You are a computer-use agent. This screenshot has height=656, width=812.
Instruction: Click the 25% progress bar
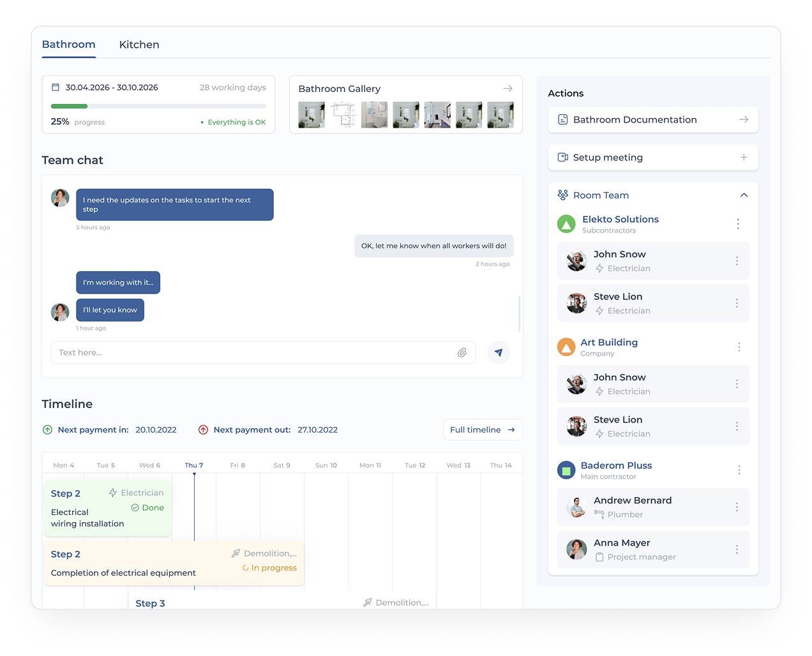click(158, 106)
